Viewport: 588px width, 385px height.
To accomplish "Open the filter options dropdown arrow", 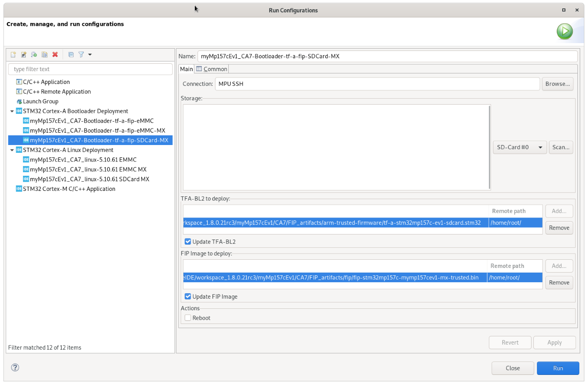I will (90, 55).
